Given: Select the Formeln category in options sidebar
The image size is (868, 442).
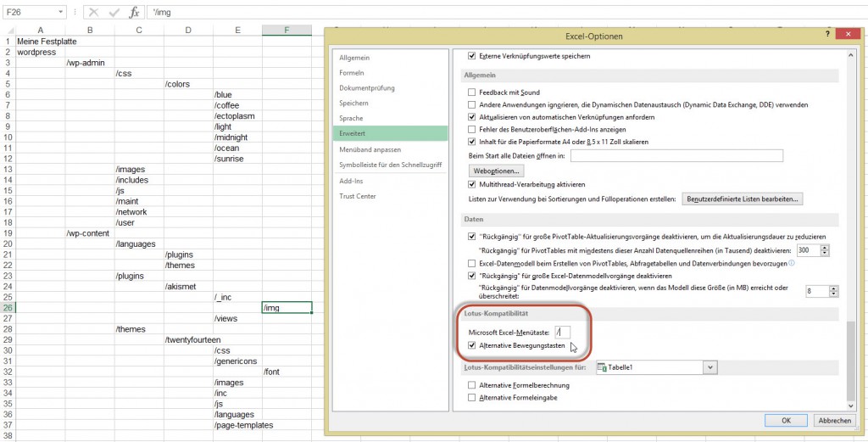Looking at the screenshot, I should click(x=352, y=73).
